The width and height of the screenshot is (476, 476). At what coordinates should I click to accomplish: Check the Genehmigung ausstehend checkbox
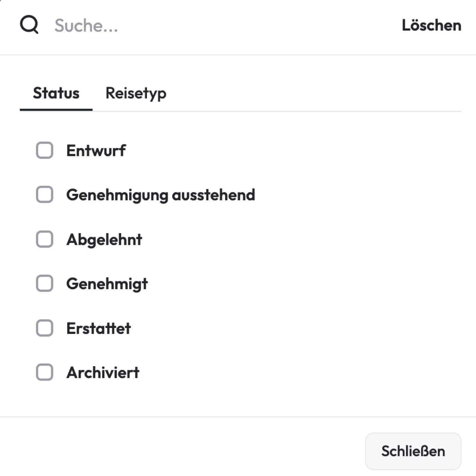point(44,195)
